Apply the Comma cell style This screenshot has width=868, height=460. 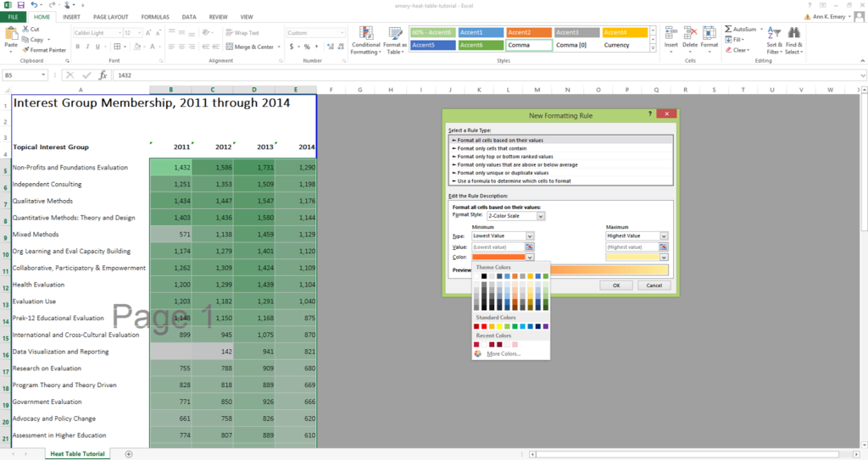[529, 45]
